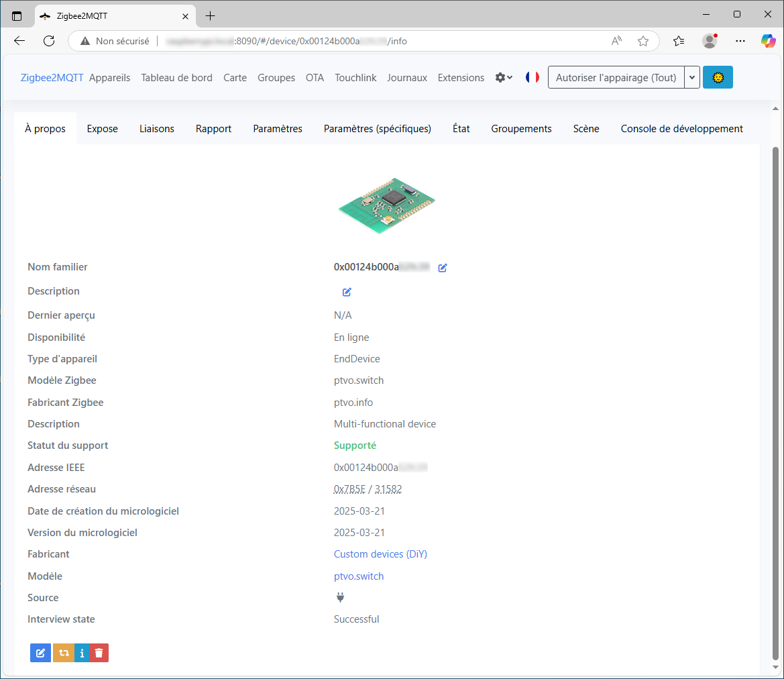Open the Carte network map
This screenshot has height=679, width=784.
point(235,78)
